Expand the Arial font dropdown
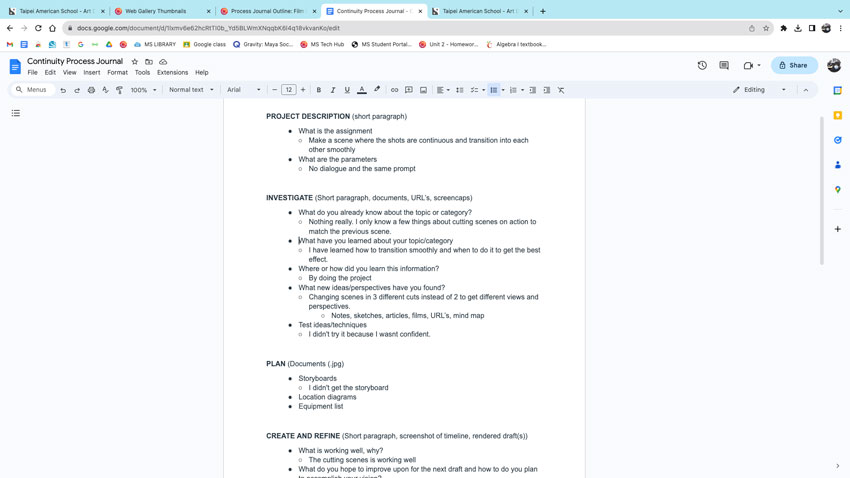Screen dimensions: 850x478 pyautogui.click(x=243, y=90)
